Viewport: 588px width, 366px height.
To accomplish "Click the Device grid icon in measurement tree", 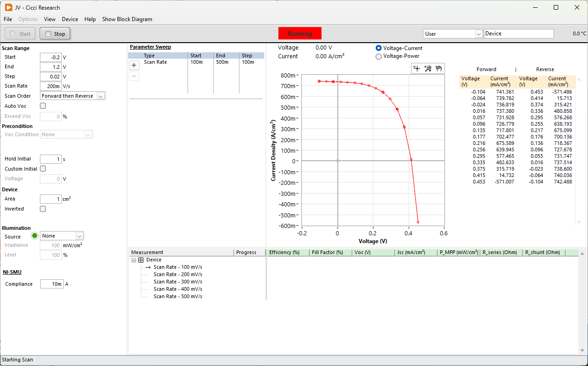I will click(x=141, y=260).
